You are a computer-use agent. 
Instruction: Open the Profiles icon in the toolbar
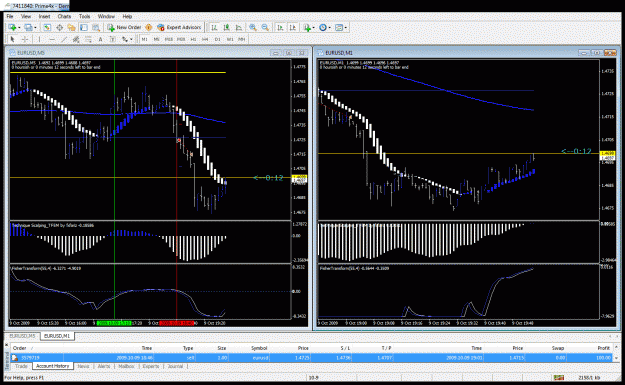(x=28, y=28)
